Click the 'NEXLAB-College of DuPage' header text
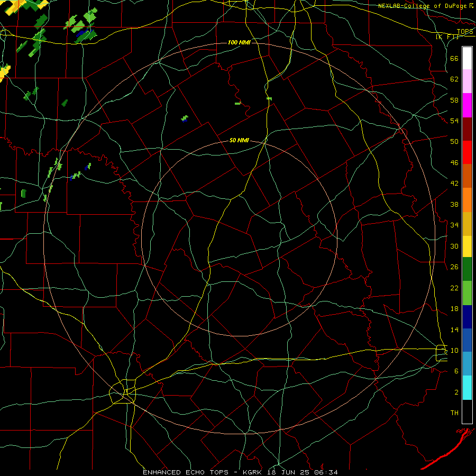This screenshot has width=476, height=476. (423, 6)
